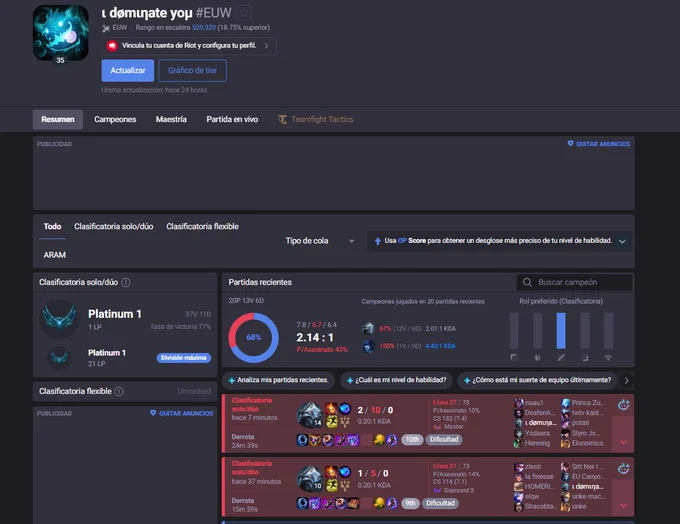Select champion icon with 100% win rate
Image resolution: width=680 pixels, height=524 pixels.
click(369, 346)
